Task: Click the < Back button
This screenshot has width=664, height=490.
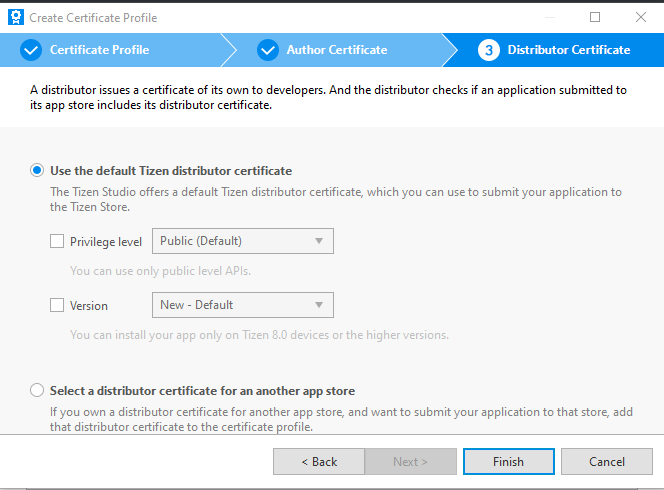Action: (x=319, y=462)
